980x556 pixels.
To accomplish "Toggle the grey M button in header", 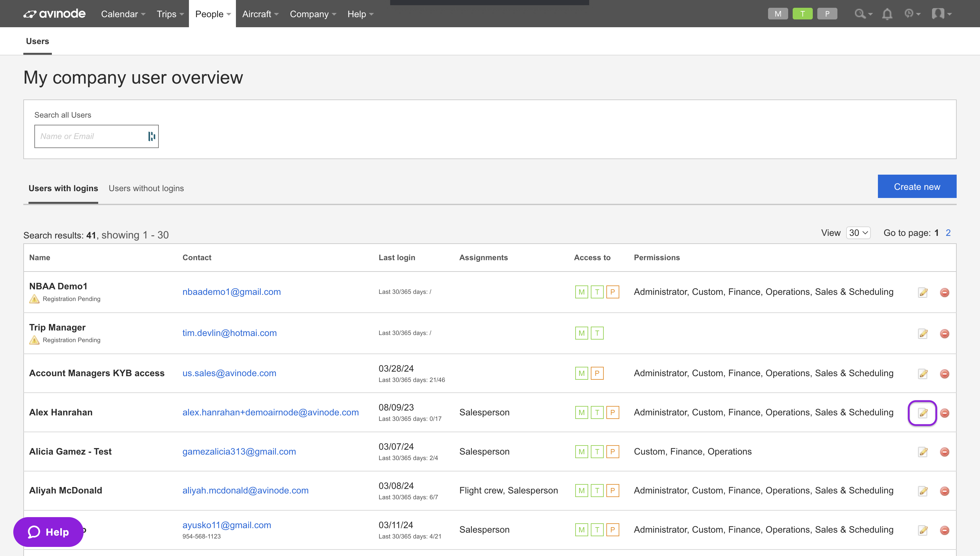I will point(777,14).
